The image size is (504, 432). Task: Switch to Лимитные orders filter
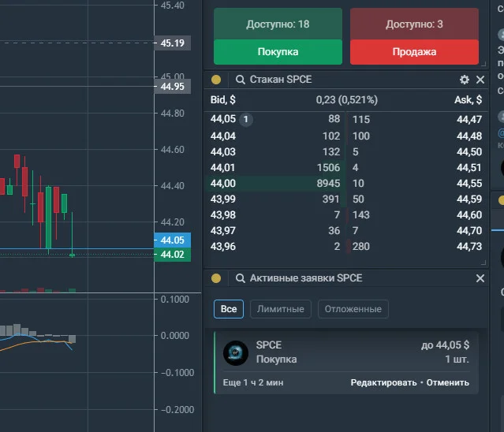point(280,309)
